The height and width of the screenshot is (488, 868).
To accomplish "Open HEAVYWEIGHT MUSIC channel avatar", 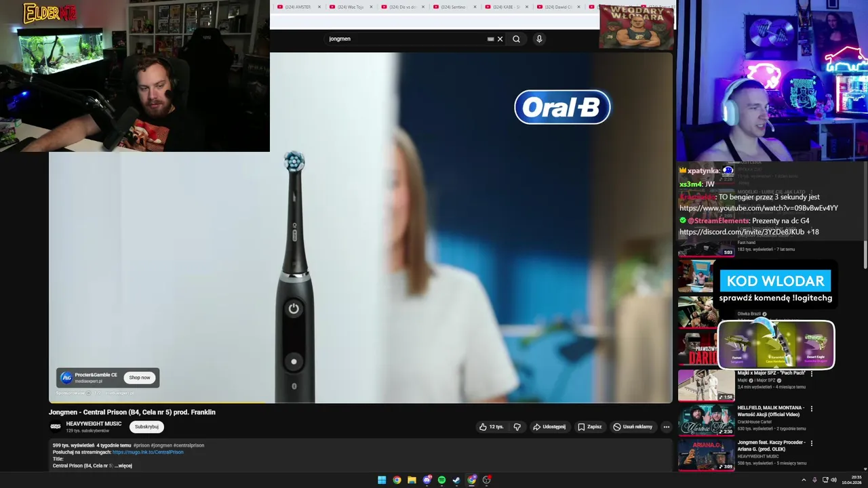I will tap(56, 427).
